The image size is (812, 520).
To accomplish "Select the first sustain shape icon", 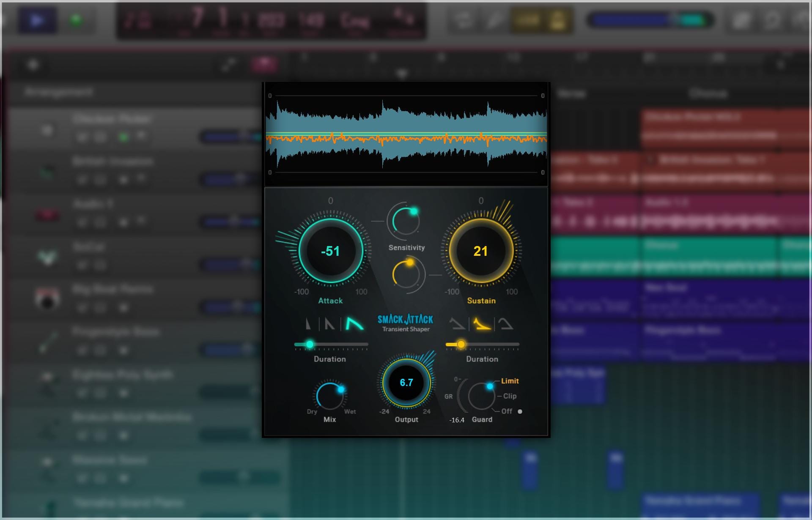I will 457,324.
